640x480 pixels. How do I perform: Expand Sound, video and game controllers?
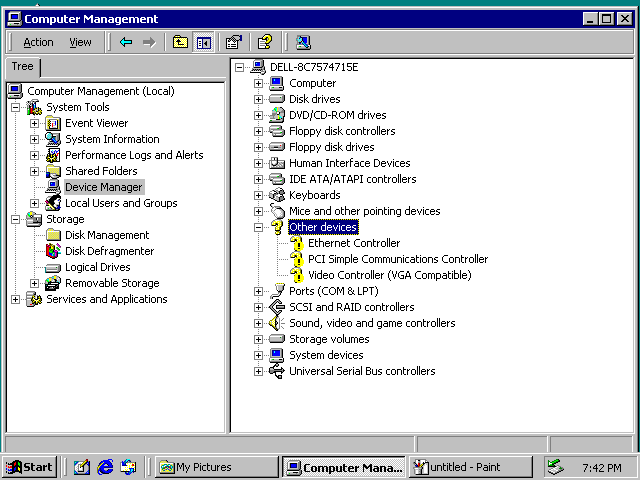(x=258, y=324)
